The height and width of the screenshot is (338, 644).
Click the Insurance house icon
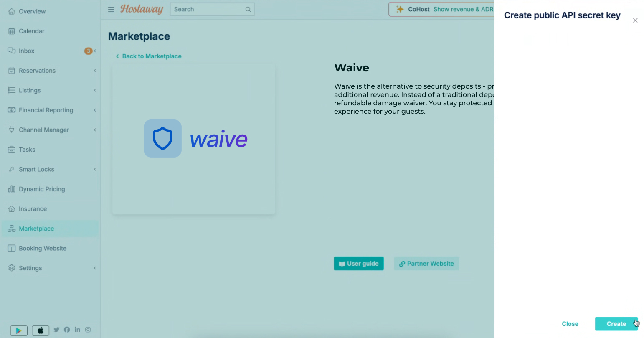[12, 208]
